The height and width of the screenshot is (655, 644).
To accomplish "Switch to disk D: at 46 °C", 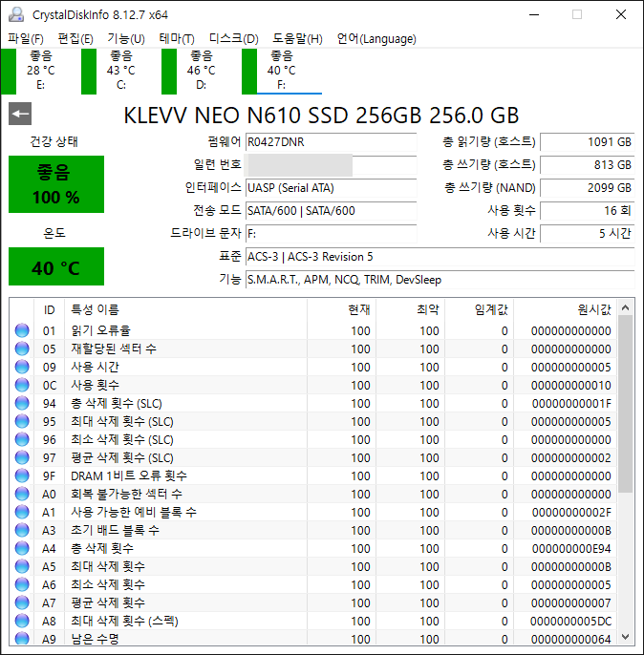I will (202, 71).
